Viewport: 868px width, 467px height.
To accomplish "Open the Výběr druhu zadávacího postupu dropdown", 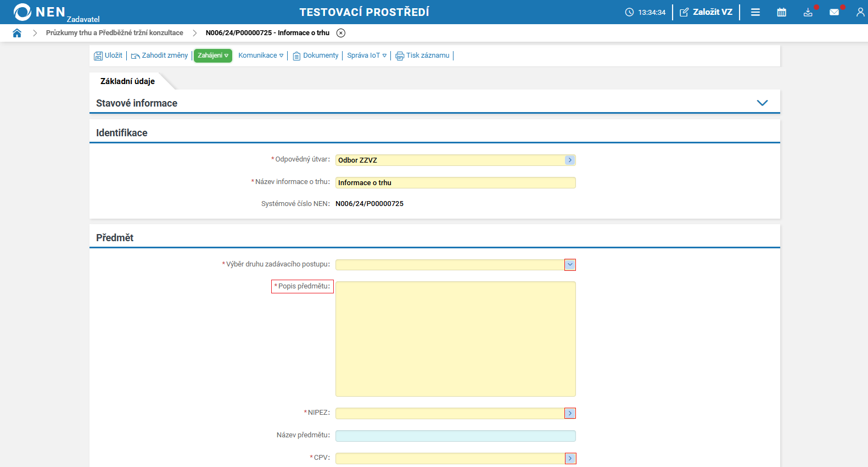I will pyautogui.click(x=570, y=265).
